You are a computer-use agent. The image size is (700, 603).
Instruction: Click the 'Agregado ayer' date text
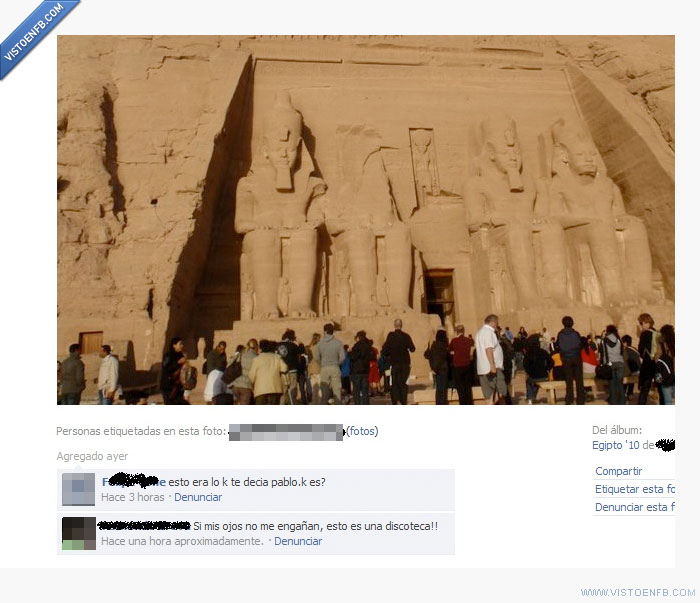pyautogui.click(x=92, y=456)
